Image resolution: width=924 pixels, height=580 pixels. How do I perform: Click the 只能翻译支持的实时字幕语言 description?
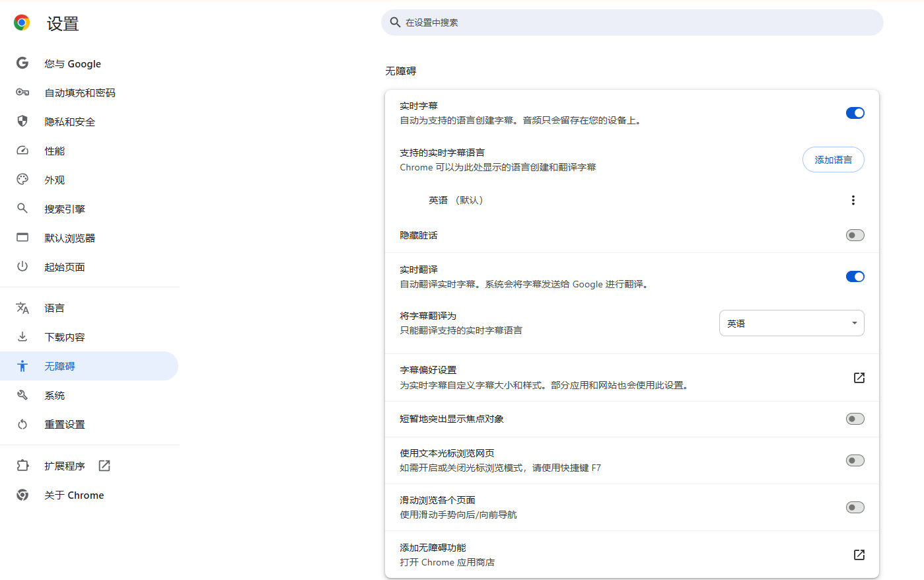point(461,330)
